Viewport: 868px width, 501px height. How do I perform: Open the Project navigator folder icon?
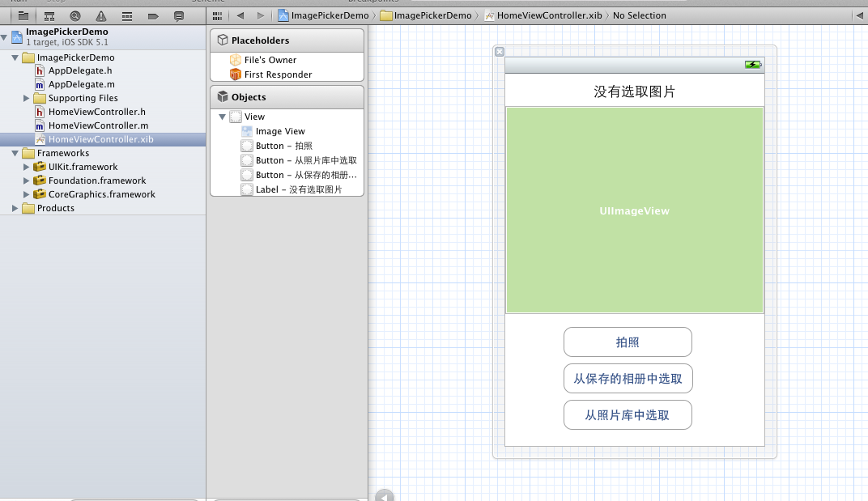[23, 15]
